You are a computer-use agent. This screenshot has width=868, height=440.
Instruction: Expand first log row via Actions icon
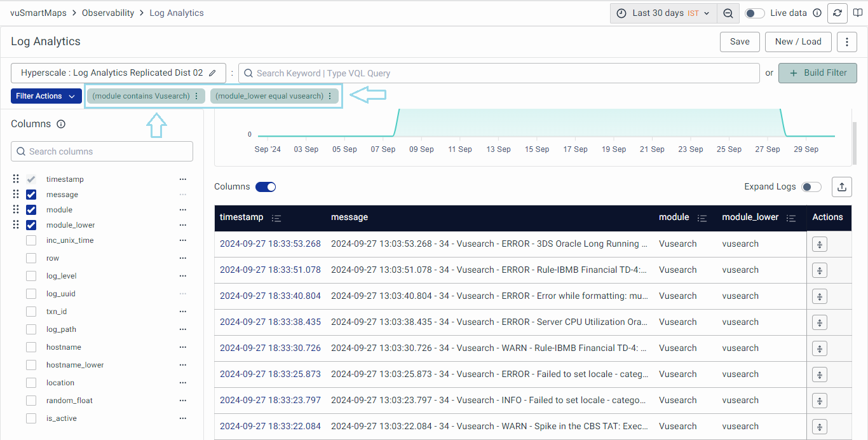point(819,244)
